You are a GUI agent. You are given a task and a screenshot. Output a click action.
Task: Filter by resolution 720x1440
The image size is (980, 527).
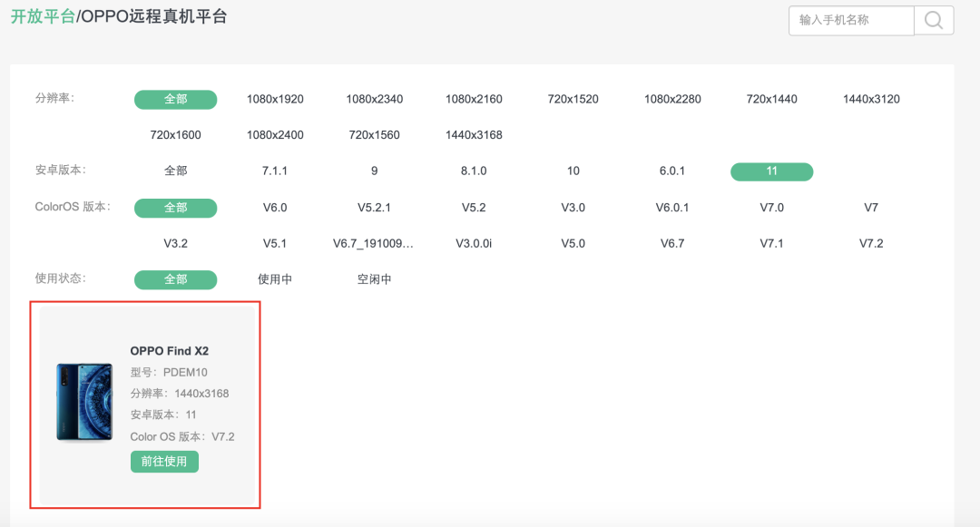772,99
